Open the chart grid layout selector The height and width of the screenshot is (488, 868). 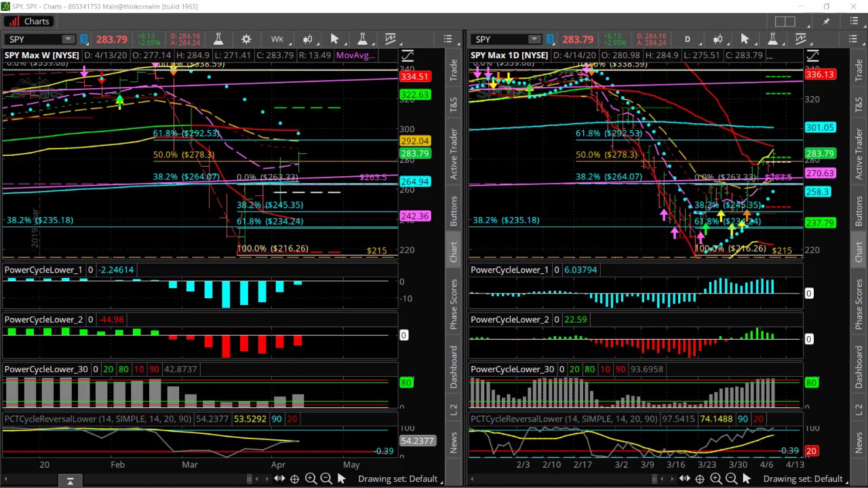785,22
